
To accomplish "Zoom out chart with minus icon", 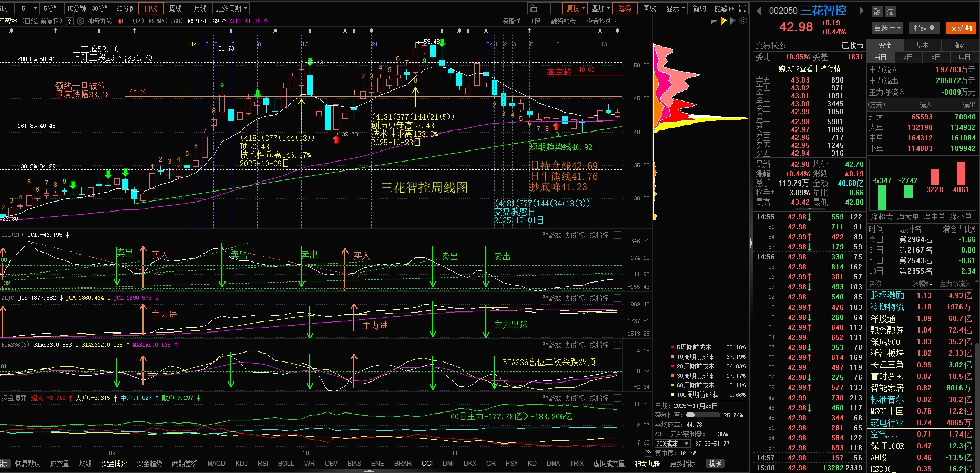I will pos(556,8).
